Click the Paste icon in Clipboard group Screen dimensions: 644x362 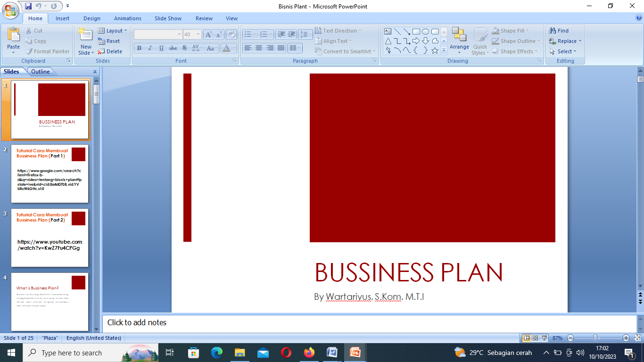coord(13,36)
